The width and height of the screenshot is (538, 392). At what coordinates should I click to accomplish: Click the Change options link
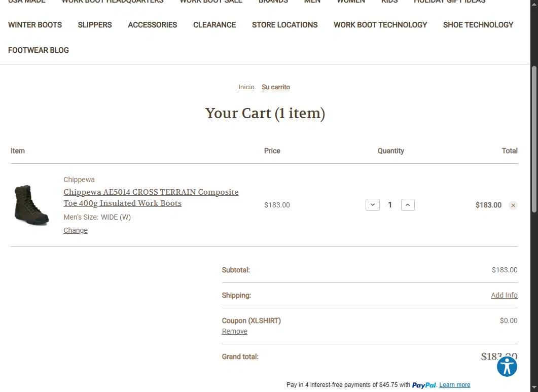[76, 230]
